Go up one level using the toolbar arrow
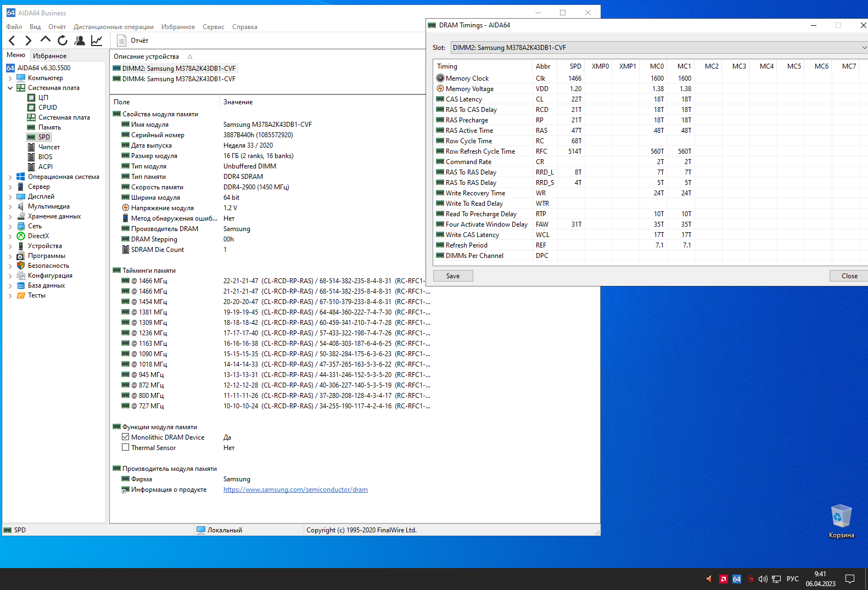Screen dimensions: 868x590 pyautogui.click(x=46, y=40)
